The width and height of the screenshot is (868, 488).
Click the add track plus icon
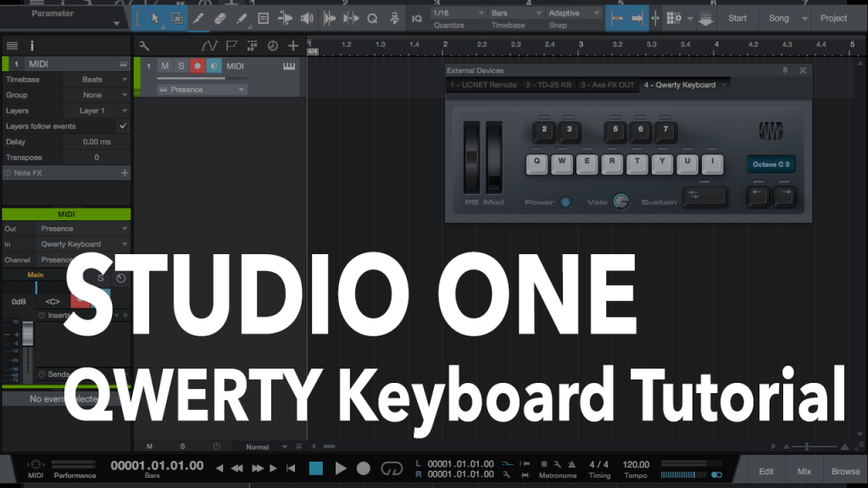click(293, 46)
